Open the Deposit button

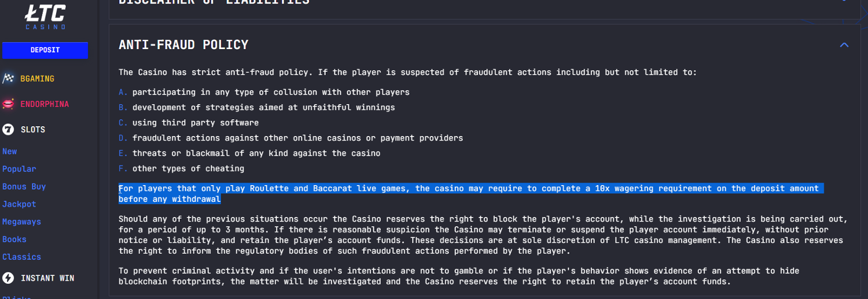(x=45, y=50)
